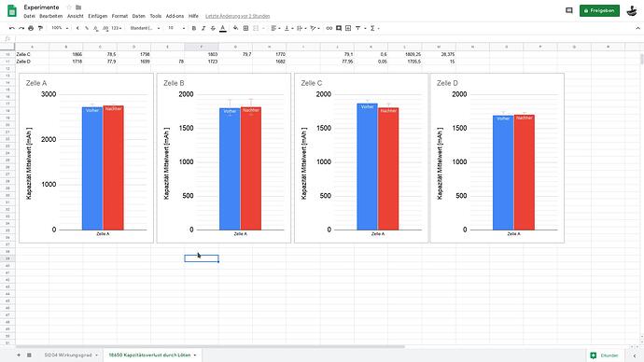Image resolution: width=644 pixels, height=362 pixels.
Task: Click the merge cells icon
Action: tap(256, 28)
